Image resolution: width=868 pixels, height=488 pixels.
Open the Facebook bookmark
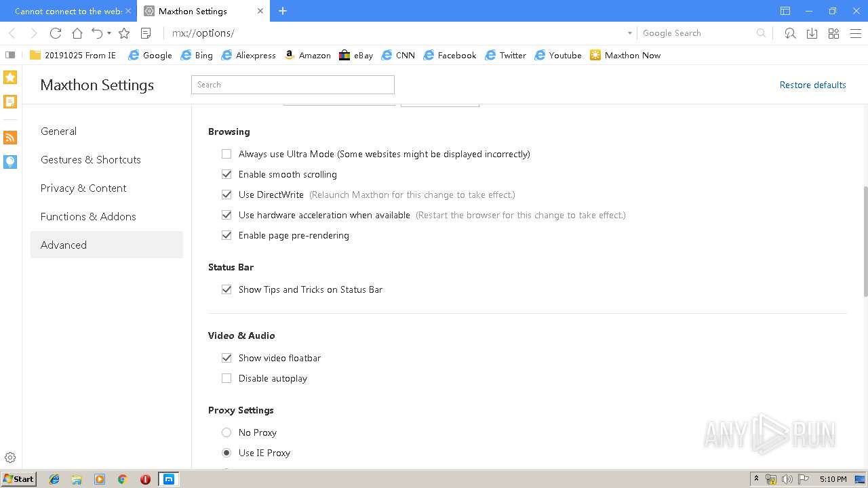click(450, 55)
